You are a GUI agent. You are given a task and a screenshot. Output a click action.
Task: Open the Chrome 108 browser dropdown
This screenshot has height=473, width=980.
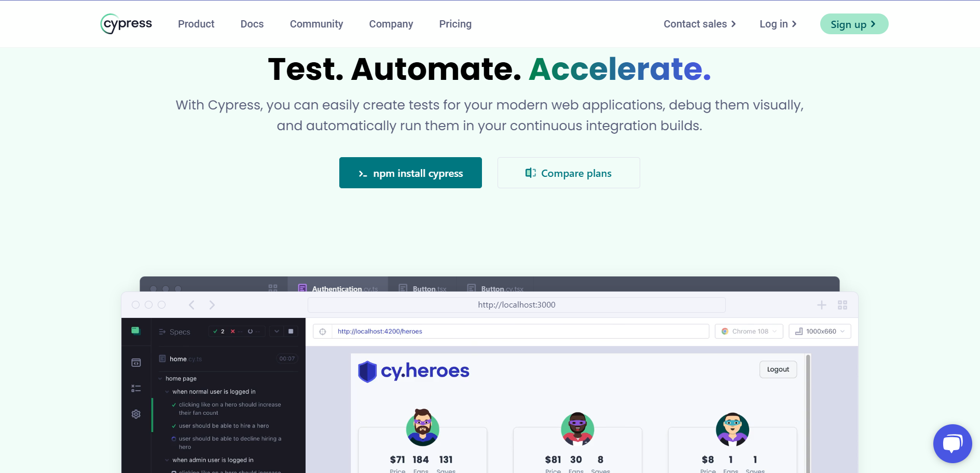(749, 331)
